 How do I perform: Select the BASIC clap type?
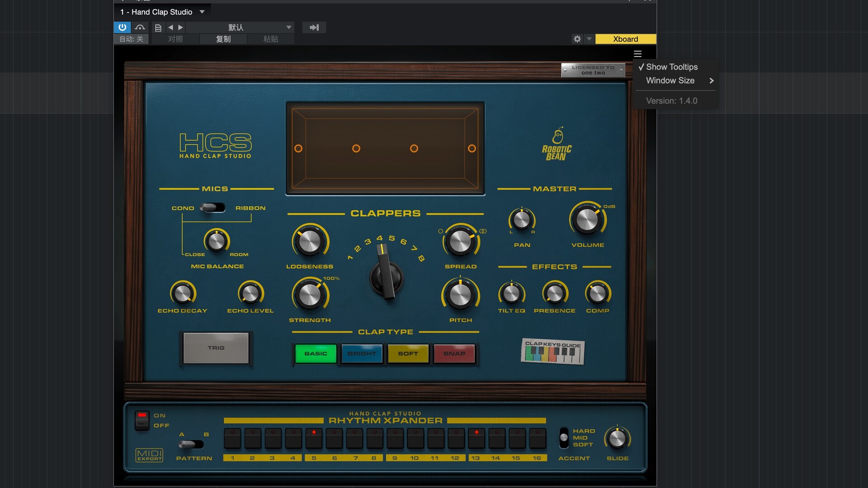pos(316,353)
